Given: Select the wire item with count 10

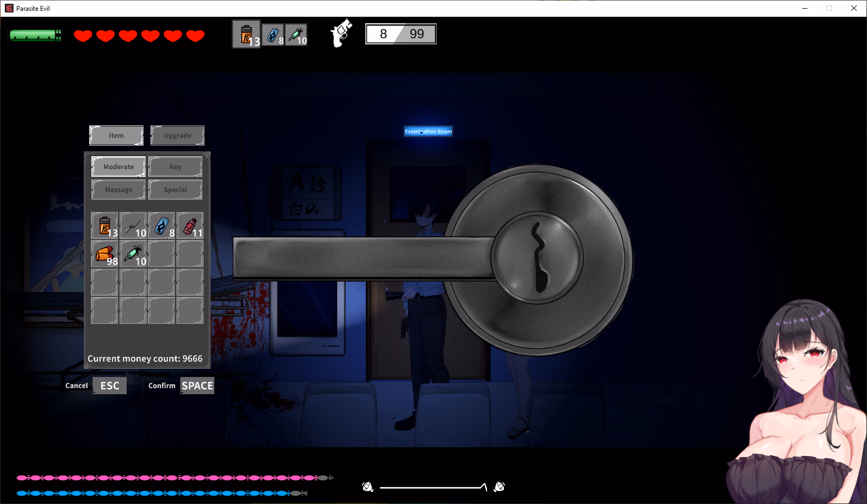Looking at the screenshot, I should tap(133, 226).
